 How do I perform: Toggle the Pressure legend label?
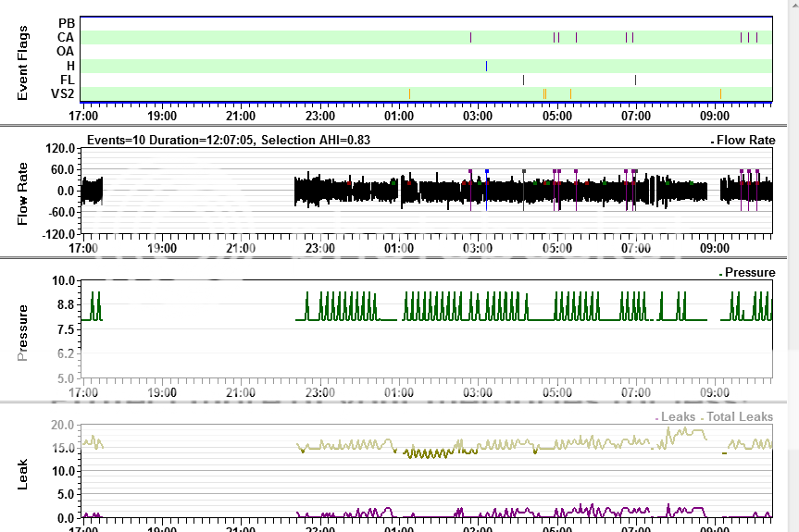click(750, 273)
